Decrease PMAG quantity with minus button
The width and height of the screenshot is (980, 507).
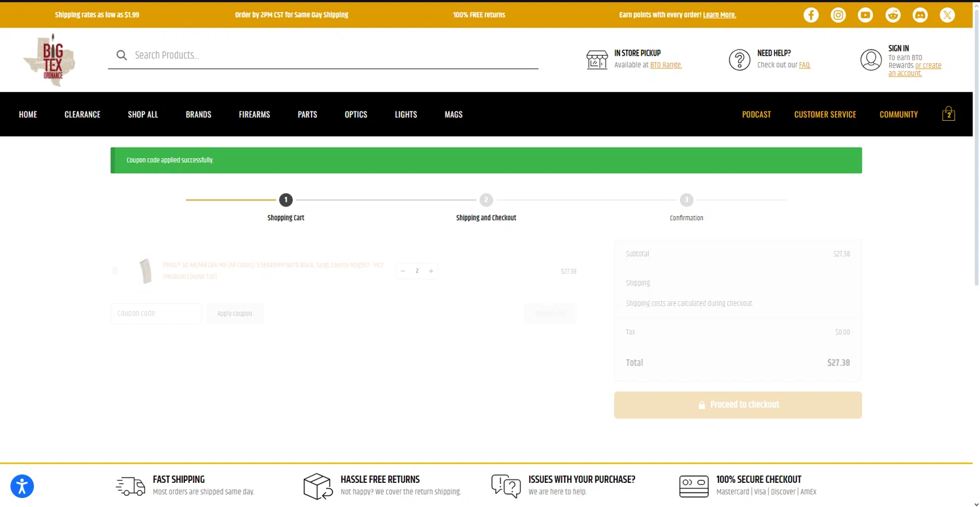402,271
